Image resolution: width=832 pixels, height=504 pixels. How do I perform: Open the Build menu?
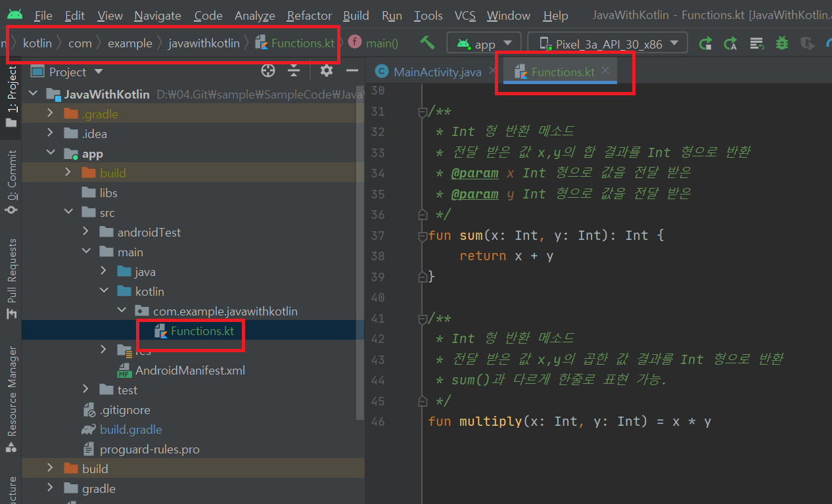(356, 15)
